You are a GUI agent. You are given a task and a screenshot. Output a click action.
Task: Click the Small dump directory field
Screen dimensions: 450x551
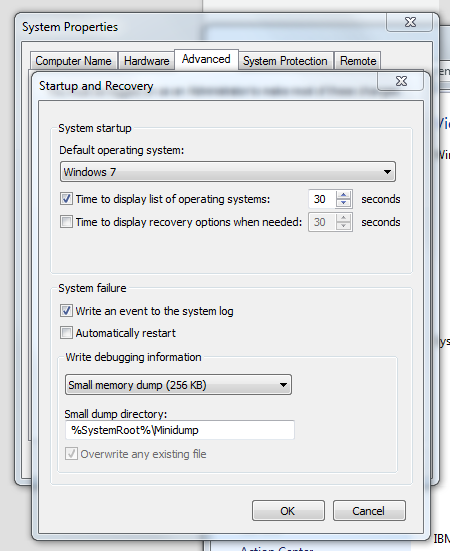point(180,430)
